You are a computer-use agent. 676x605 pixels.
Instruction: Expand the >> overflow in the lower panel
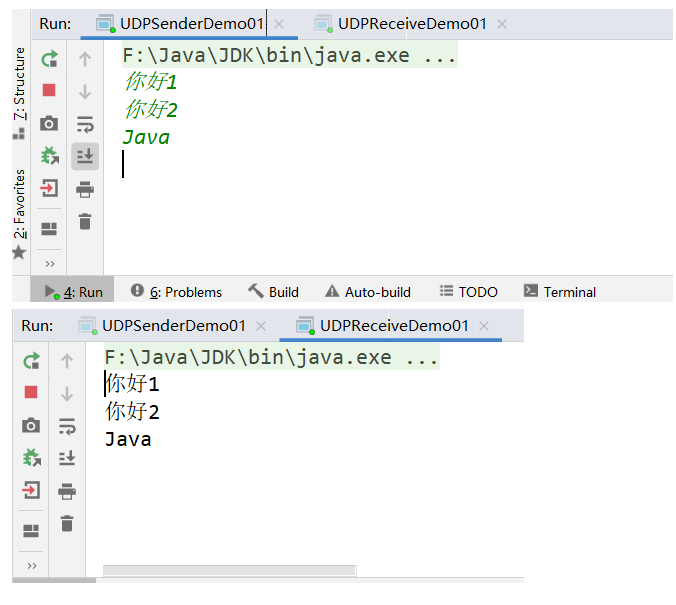tap(31, 566)
